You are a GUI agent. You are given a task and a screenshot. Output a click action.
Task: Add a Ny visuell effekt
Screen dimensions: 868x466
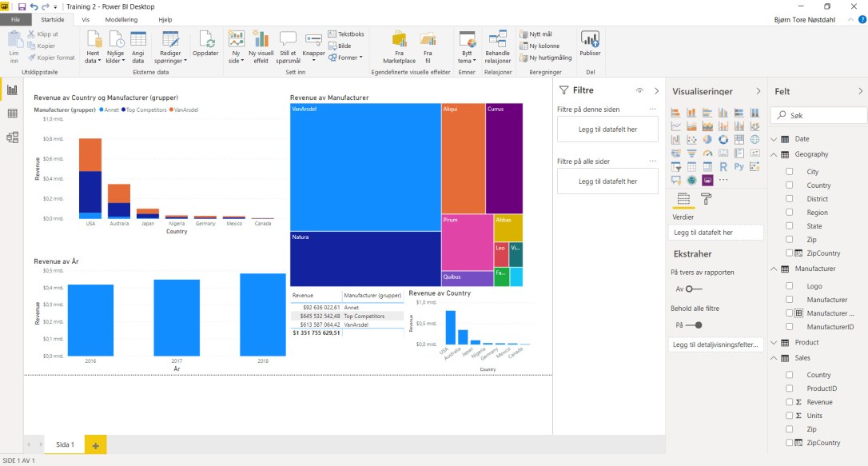[x=261, y=48]
